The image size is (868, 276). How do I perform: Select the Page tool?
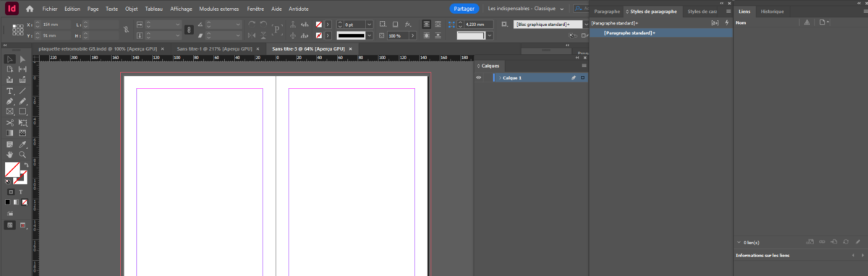10,69
